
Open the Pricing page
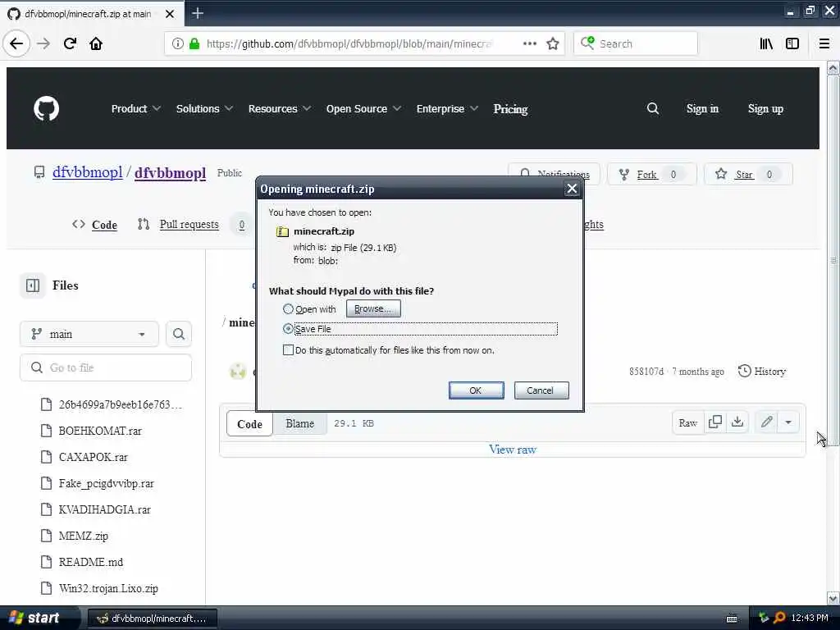[x=510, y=109]
